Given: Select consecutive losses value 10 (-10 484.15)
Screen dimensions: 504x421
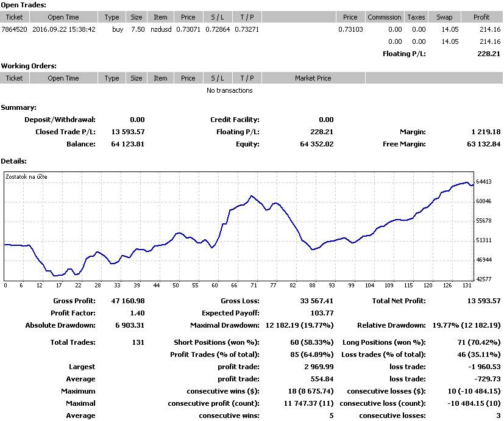Looking at the screenshot, I should point(474,391).
